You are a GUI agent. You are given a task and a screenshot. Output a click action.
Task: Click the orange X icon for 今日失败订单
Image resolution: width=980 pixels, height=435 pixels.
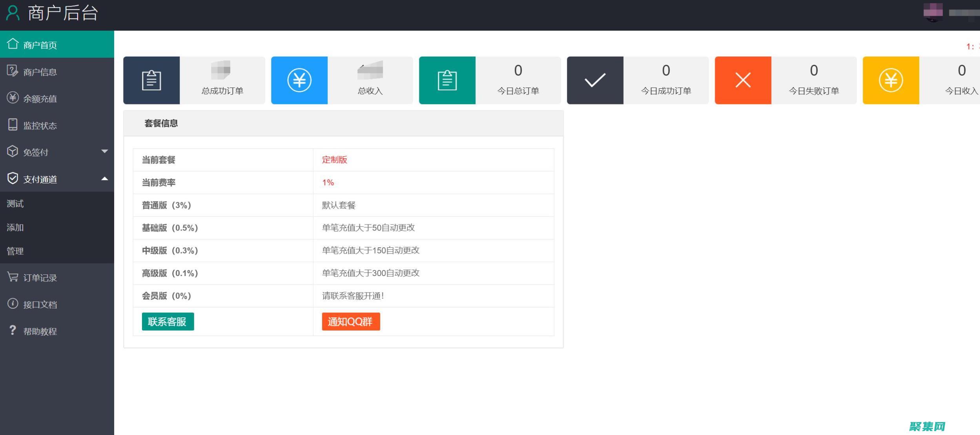[x=743, y=80]
